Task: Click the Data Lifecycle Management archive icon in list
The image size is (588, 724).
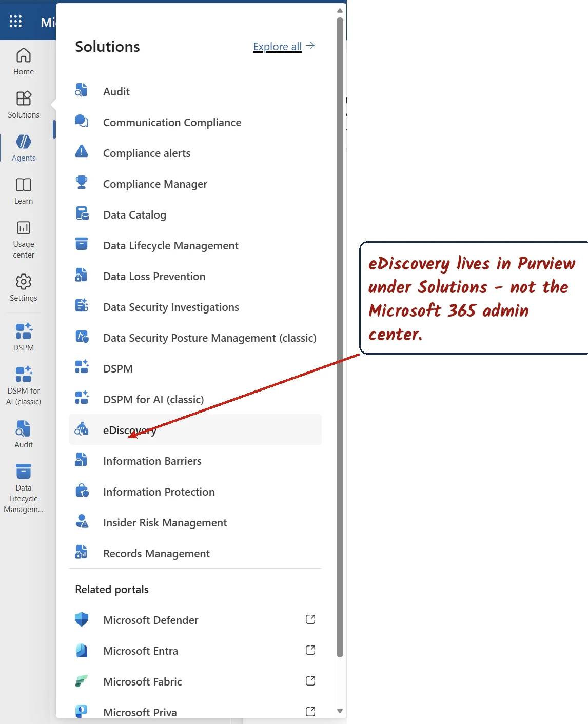Action: (x=82, y=245)
